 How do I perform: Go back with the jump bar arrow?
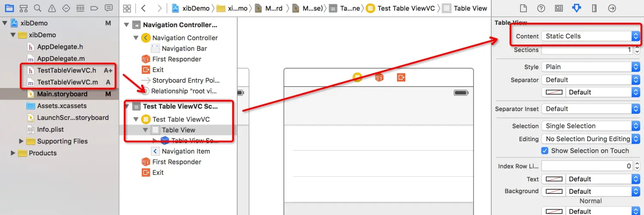[143, 8]
